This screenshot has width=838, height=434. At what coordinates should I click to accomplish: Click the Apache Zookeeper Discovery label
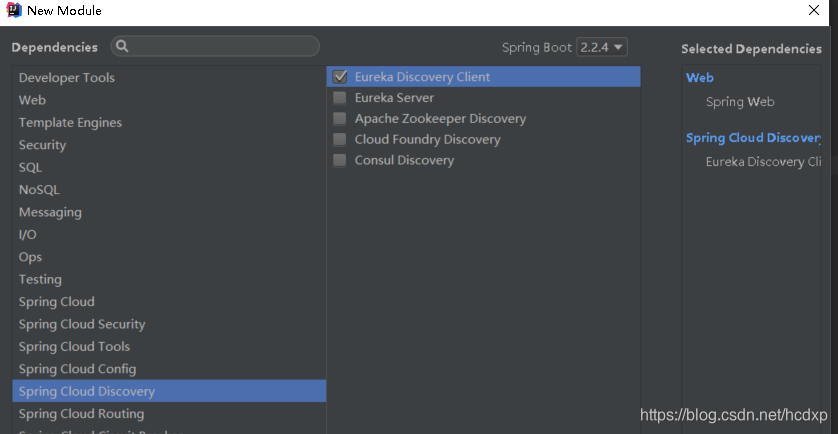pyautogui.click(x=440, y=119)
